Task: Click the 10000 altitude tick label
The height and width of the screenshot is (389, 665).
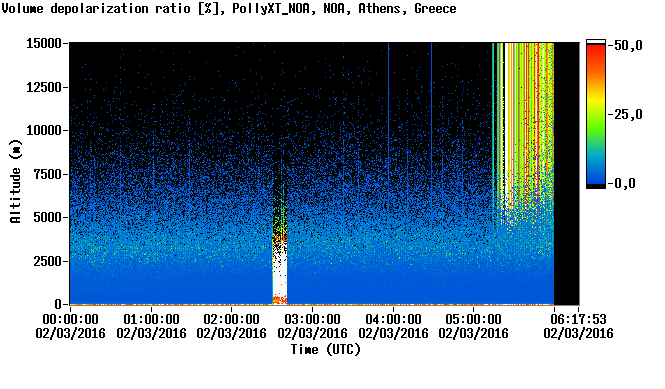Action: coord(44,130)
